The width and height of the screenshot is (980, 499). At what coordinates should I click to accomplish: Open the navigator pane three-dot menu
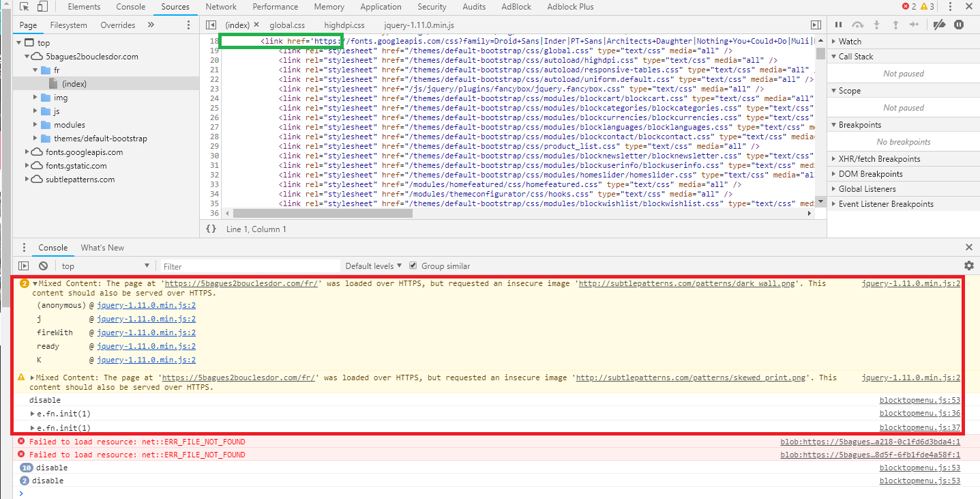pyautogui.click(x=189, y=25)
